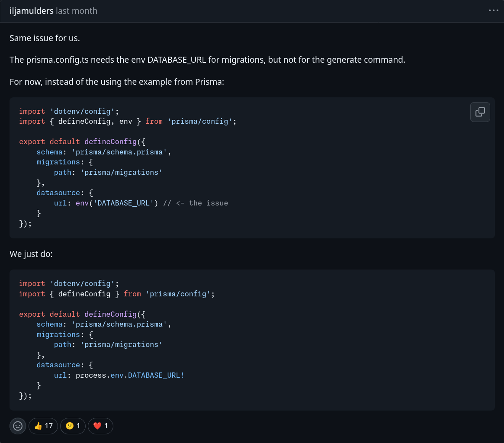Toggle the thumbs-up reaction showing 17
This screenshot has height=443, width=504.
coord(43,426)
